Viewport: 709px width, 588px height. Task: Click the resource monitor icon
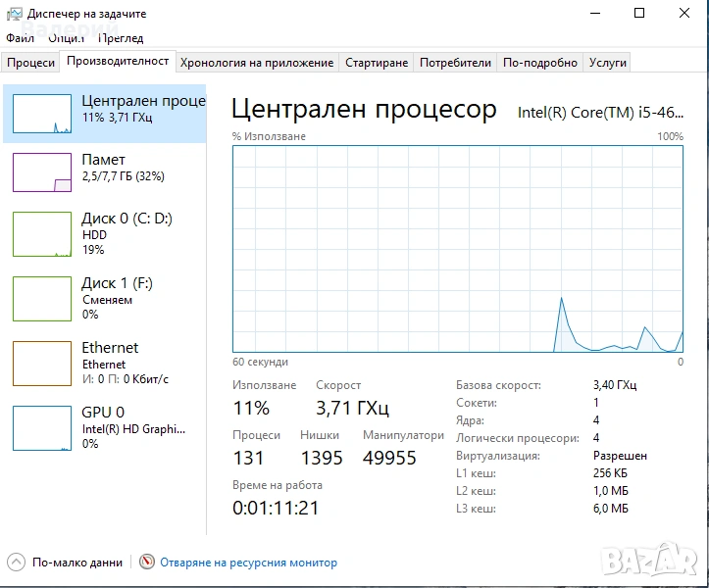point(148,563)
